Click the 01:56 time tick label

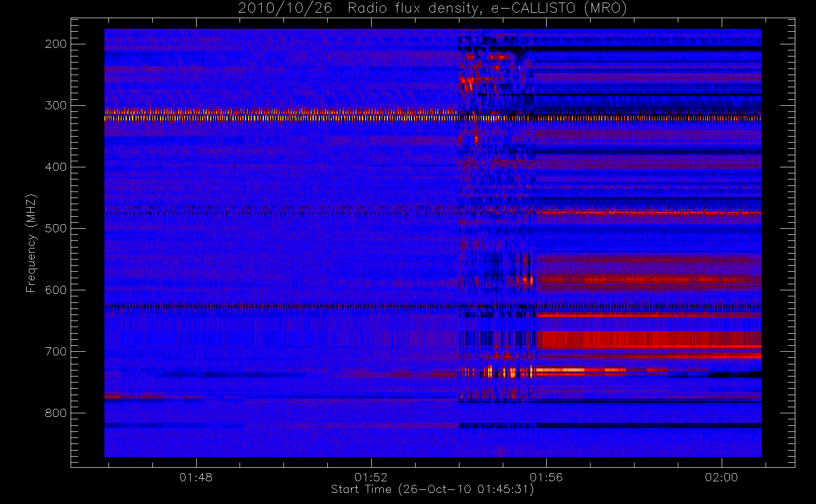546,477
